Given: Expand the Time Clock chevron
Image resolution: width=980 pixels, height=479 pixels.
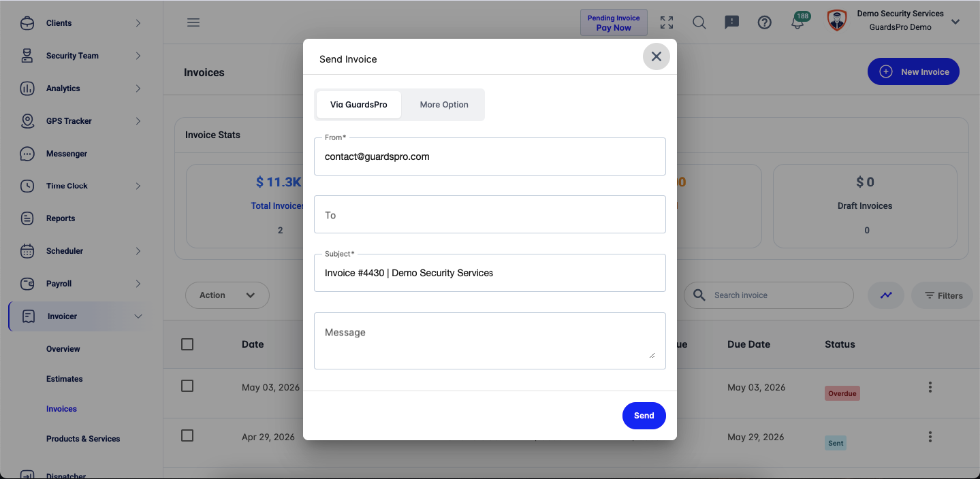Looking at the screenshot, I should pos(138,186).
